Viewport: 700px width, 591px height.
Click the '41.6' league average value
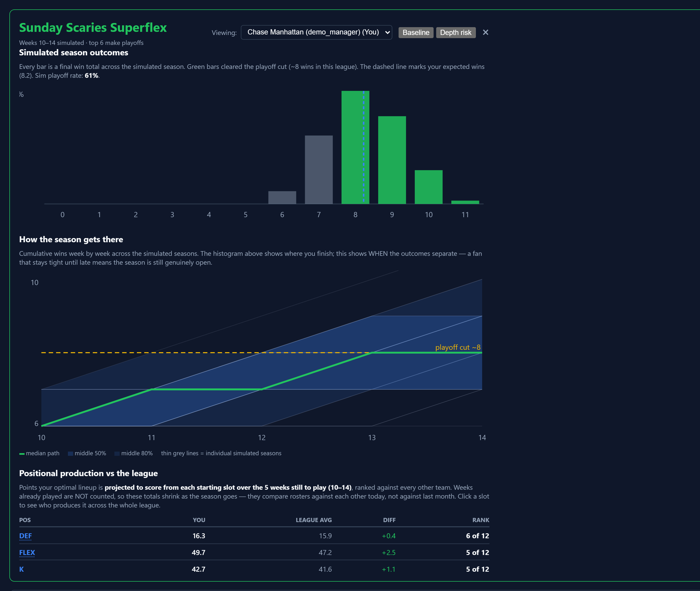coord(325,569)
